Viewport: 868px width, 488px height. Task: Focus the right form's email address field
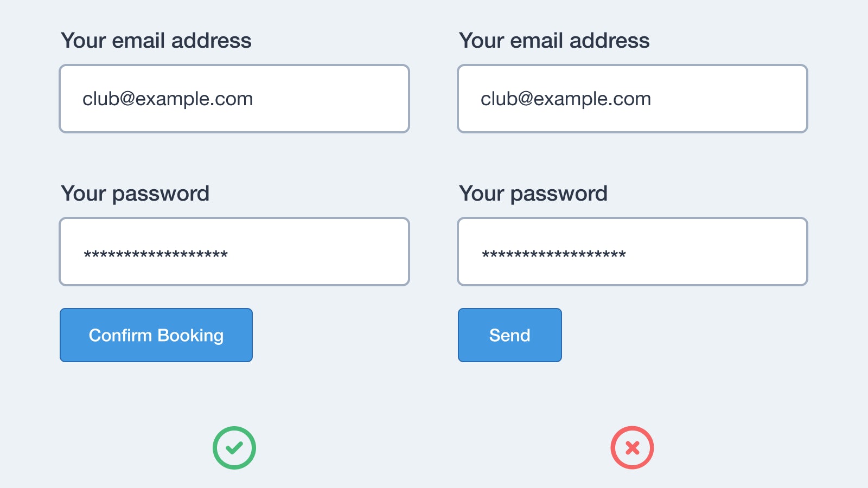(x=632, y=99)
